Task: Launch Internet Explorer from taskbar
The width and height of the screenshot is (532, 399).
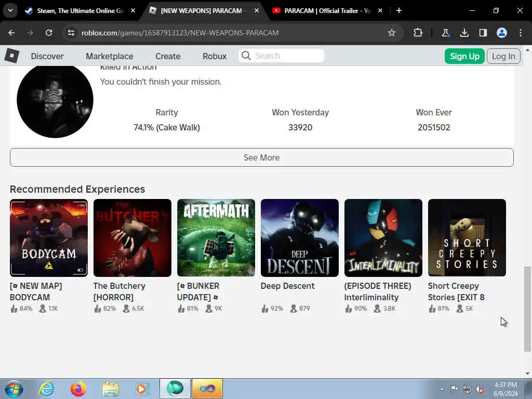Action: pyautogui.click(x=46, y=389)
